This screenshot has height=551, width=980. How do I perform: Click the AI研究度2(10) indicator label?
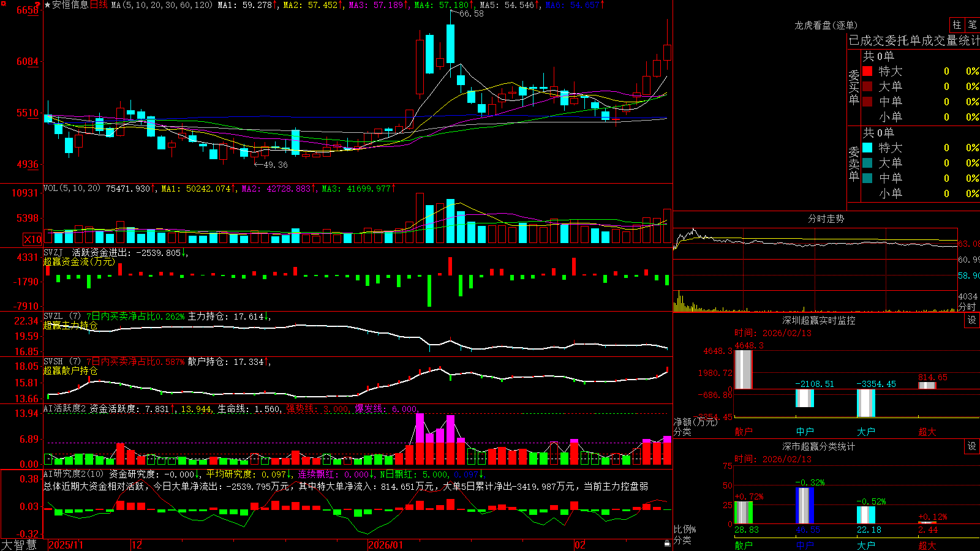click(x=73, y=474)
